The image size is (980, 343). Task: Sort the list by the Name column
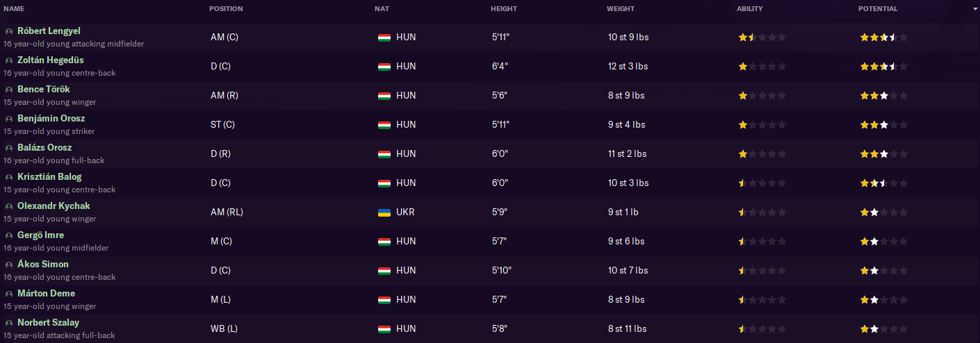pos(14,9)
